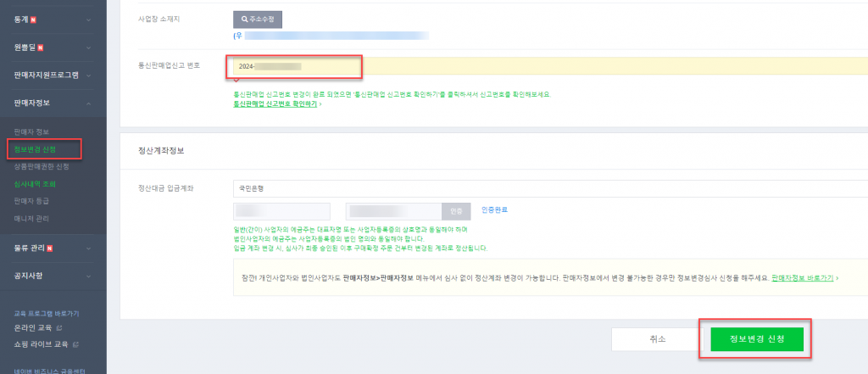The image size is (868, 374).
Task: Open the 국민은행 bank dropdown
Action: click(550, 188)
